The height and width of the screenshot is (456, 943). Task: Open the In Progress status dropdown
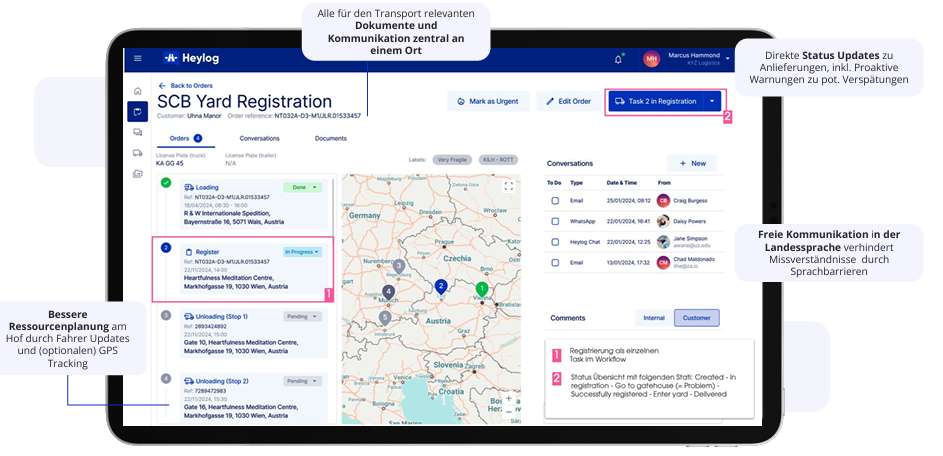[302, 252]
